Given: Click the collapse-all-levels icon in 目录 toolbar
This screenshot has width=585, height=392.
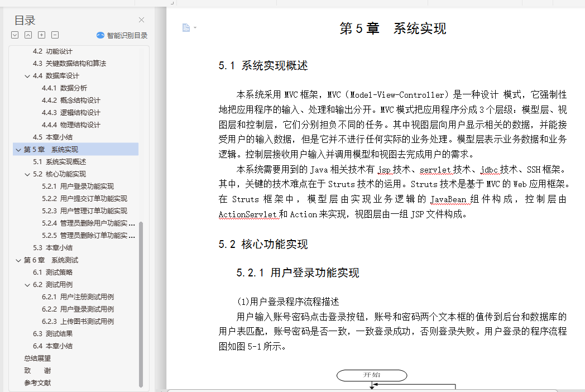Looking at the screenshot, I should (x=28, y=35).
